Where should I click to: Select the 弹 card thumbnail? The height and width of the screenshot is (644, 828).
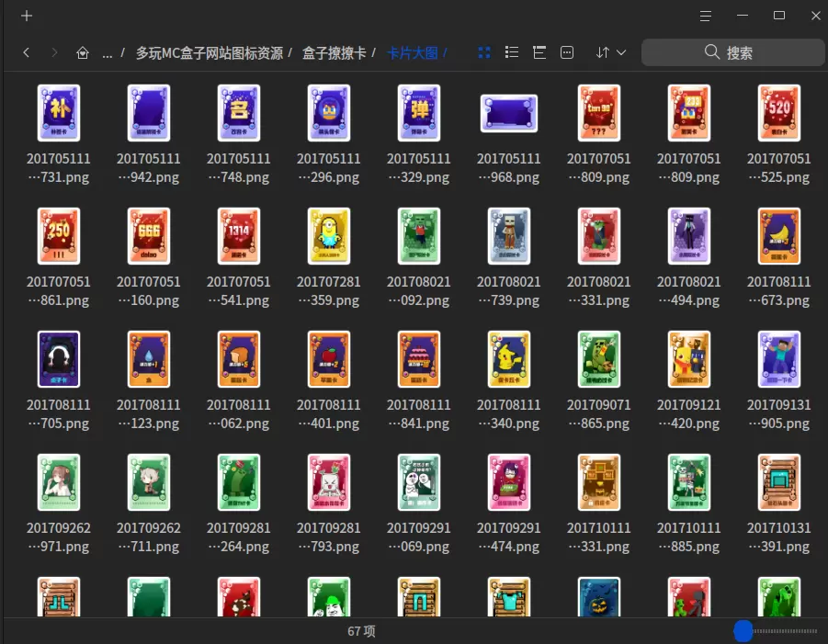pos(419,113)
